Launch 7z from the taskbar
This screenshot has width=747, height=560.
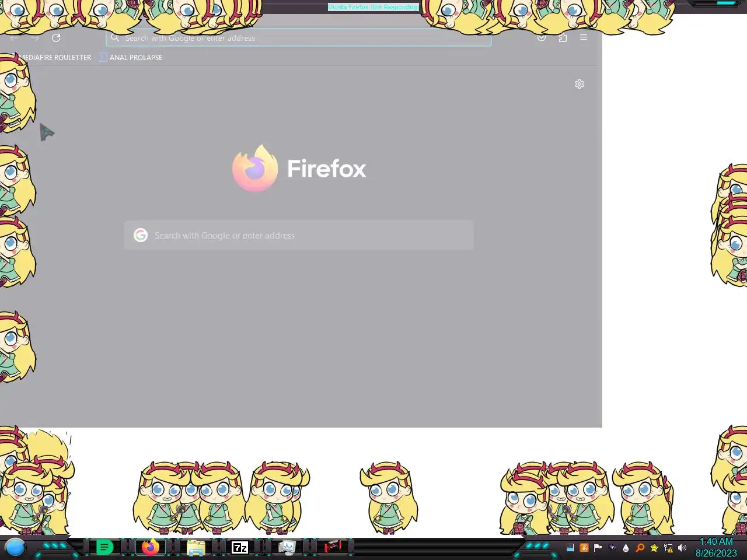(240, 547)
